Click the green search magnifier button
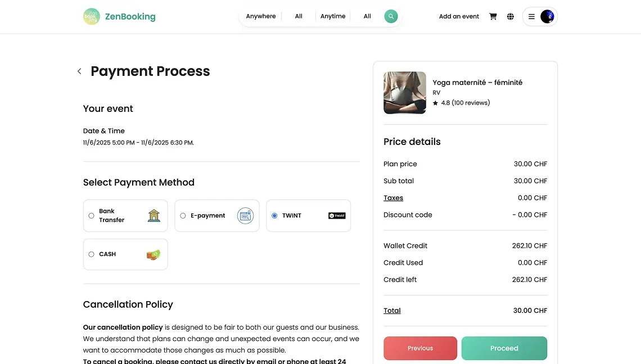 point(391,16)
